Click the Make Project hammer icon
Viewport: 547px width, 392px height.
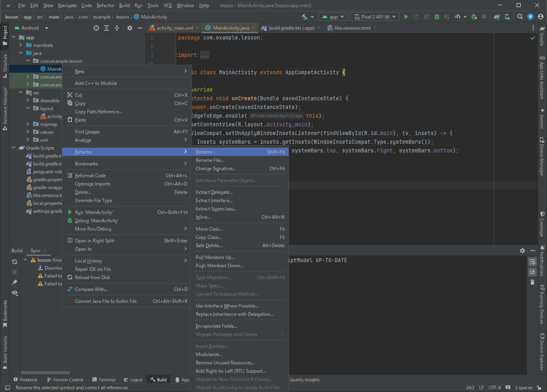click(305, 17)
